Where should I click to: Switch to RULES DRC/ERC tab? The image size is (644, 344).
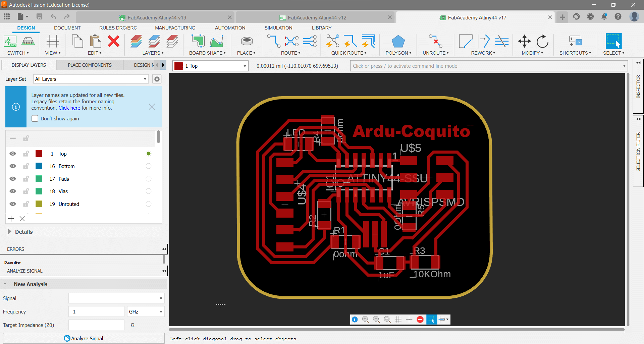coord(118,28)
